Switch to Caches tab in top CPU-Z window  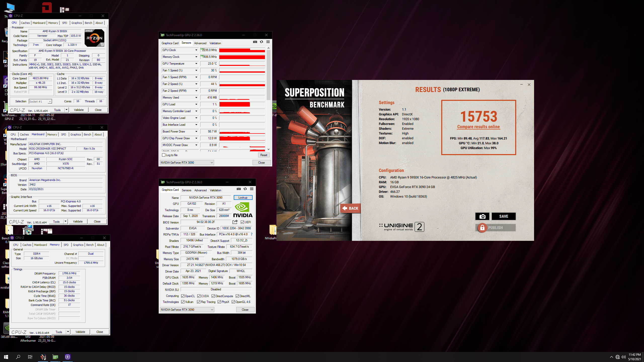tap(25, 23)
